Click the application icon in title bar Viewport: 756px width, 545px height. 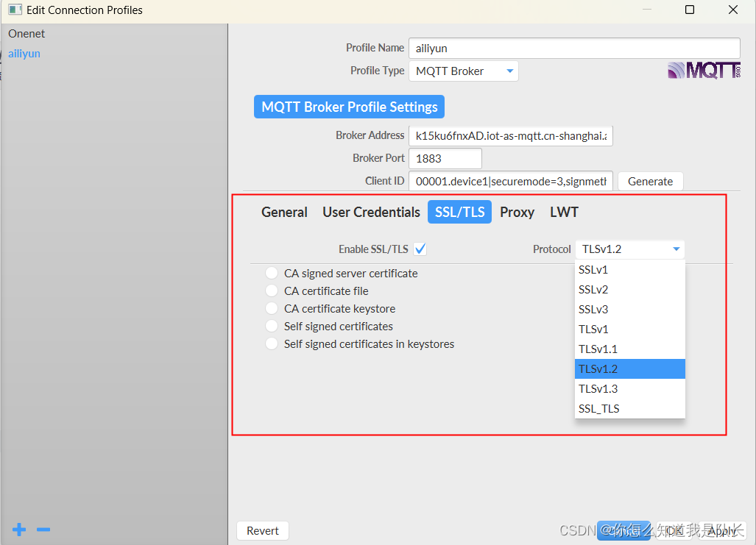click(x=15, y=10)
